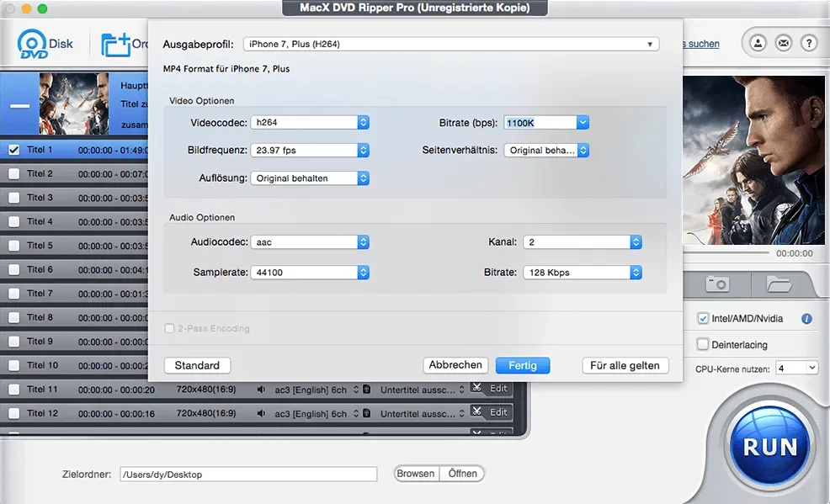830x504 pixels.
Task: Click speaker icon in Titel 11 row
Action: (x=261, y=390)
